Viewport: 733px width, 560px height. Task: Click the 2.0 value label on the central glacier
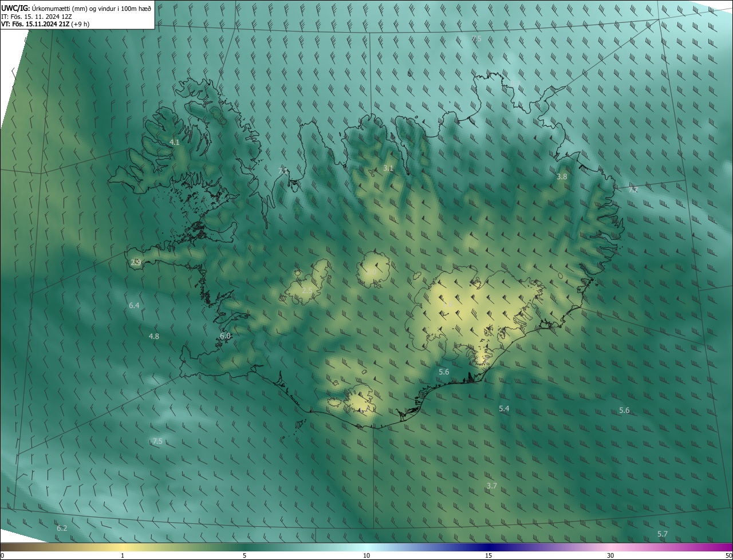click(372, 272)
